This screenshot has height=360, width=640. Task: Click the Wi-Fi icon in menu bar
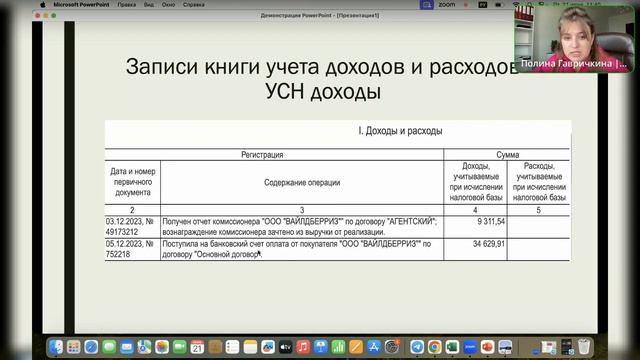[x=516, y=5]
